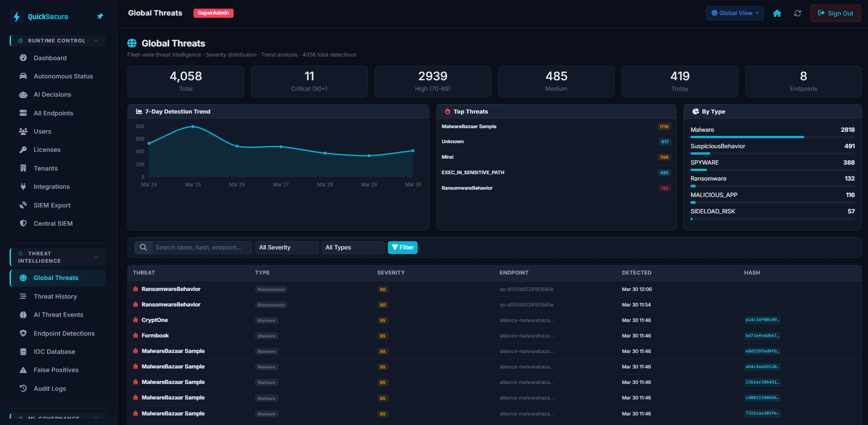Open the Global View dropdown
The width and height of the screenshot is (868, 425).
tap(734, 13)
